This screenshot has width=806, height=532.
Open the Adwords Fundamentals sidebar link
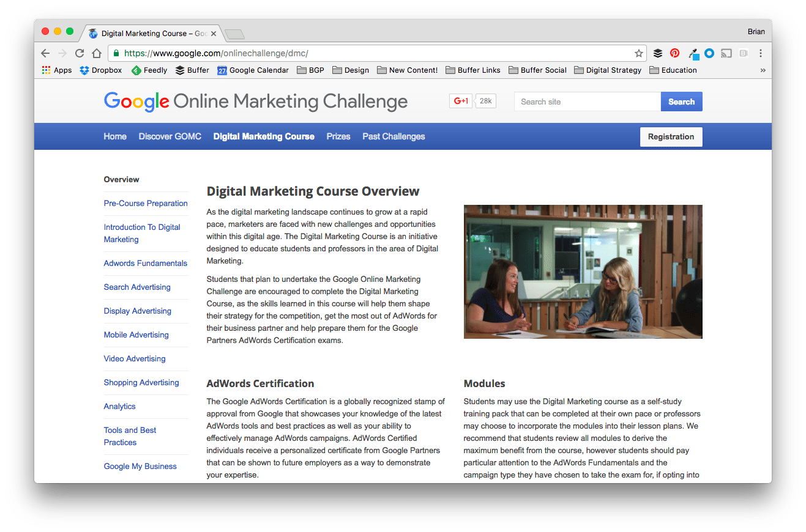click(x=145, y=263)
